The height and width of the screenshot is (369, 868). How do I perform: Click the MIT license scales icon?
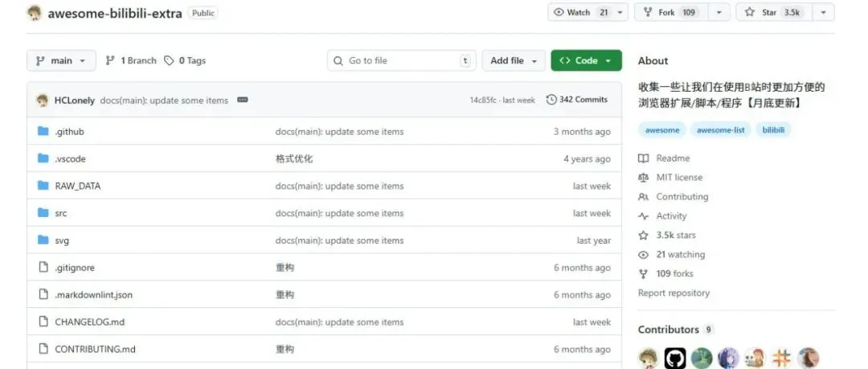pos(643,178)
